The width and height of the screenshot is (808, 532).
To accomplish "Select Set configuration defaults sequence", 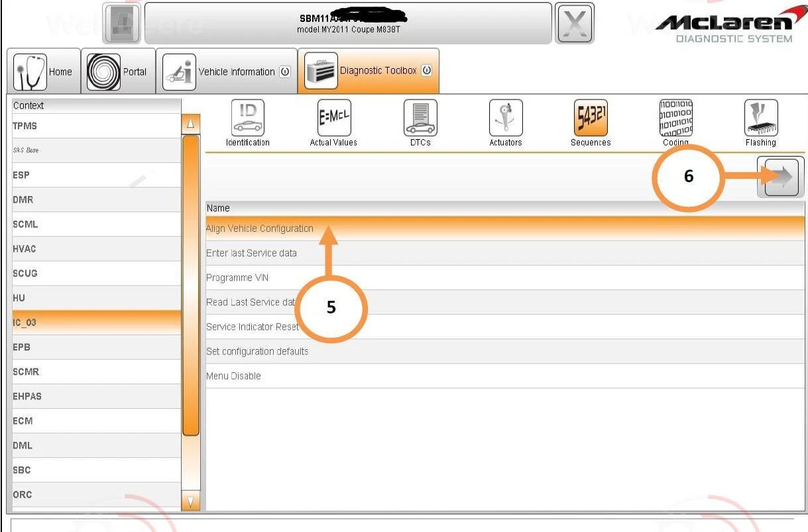I will [505, 351].
